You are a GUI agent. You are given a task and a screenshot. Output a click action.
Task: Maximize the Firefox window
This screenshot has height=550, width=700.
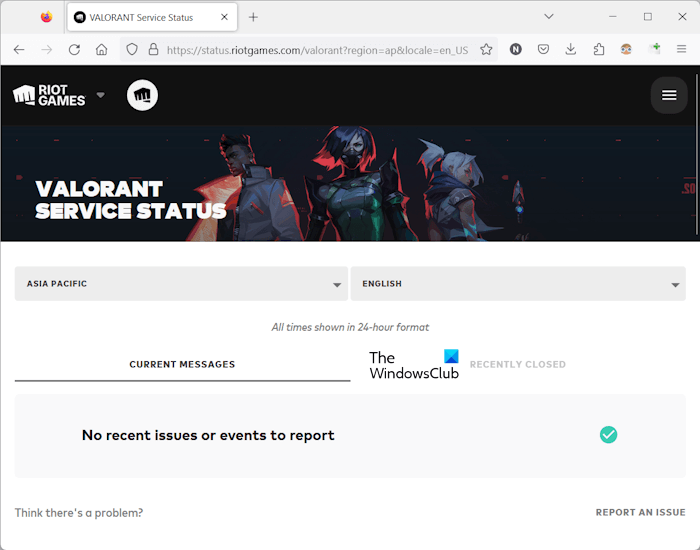(x=648, y=17)
